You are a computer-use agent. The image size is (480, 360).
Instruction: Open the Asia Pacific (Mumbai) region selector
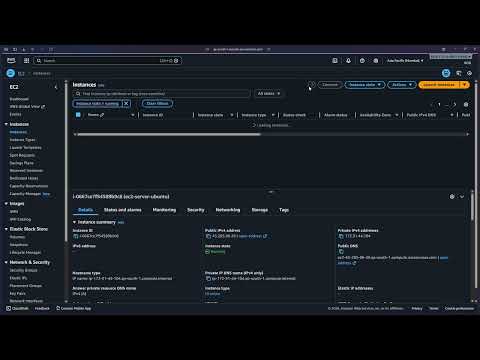click(405, 60)
